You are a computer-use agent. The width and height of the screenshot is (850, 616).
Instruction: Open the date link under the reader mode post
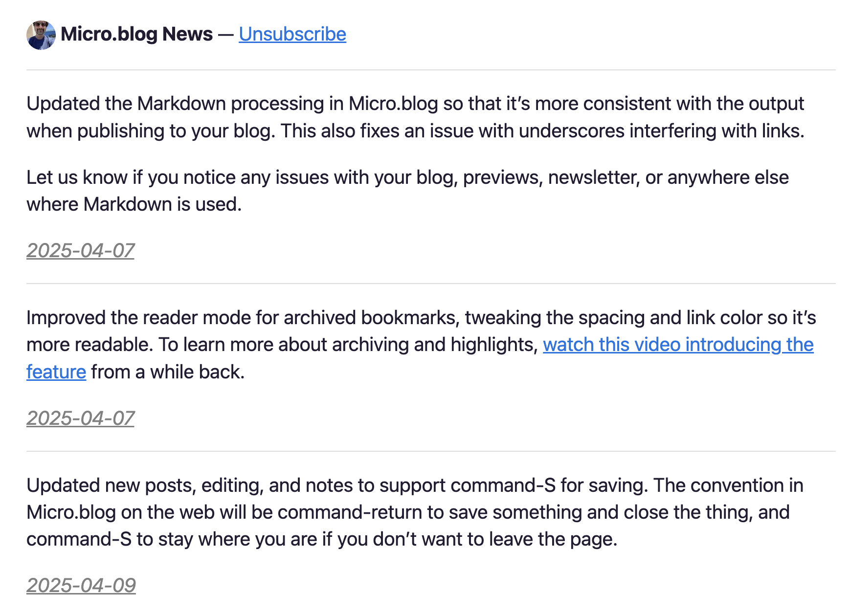pyautogui.click(x=81, y=418)
